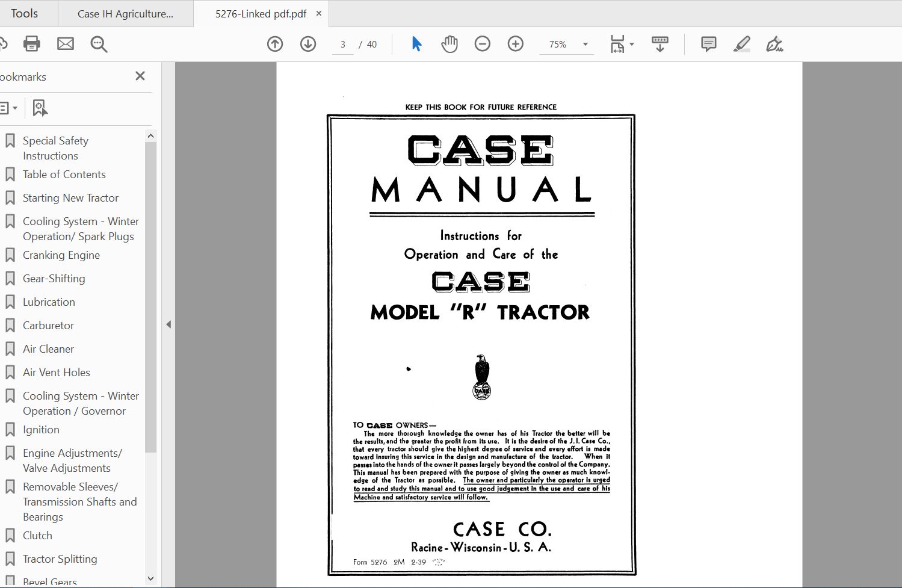
Task: Click the bookmarks panel scrollbar thumb
Action: coord(151,297)
